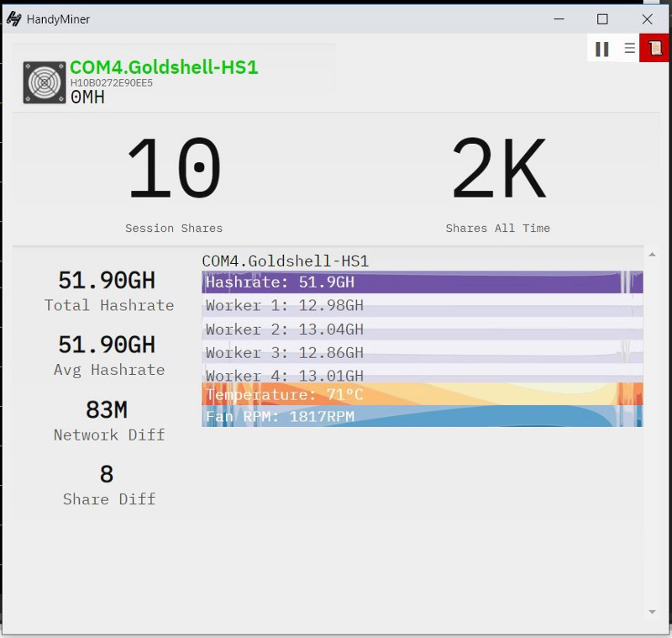Click the Shares All Time label
The image size is (672, 638).
coord(497,228)
